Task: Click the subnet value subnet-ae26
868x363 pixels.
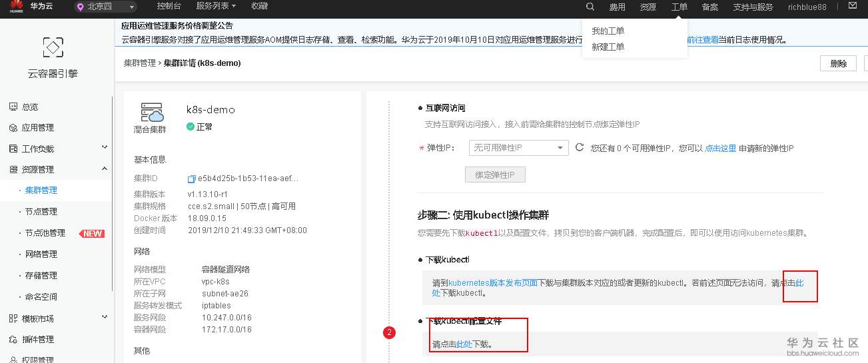Action: 225,294
